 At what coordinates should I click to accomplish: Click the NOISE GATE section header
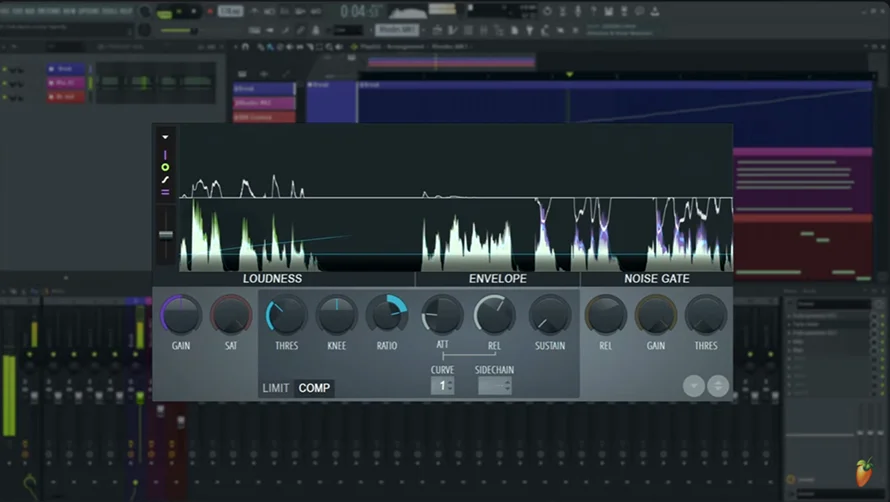pos(657,279)
